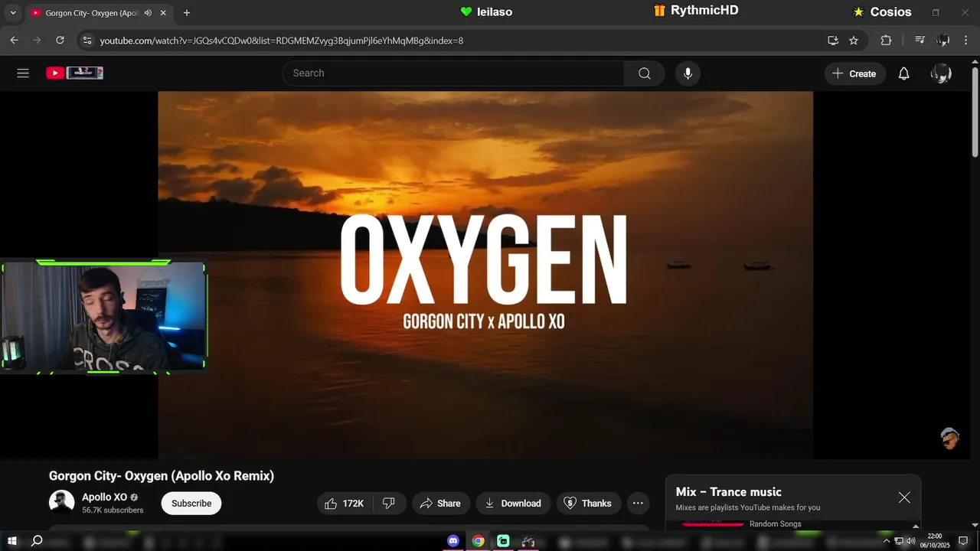View site information icon in address bar

tap(87, 41)
